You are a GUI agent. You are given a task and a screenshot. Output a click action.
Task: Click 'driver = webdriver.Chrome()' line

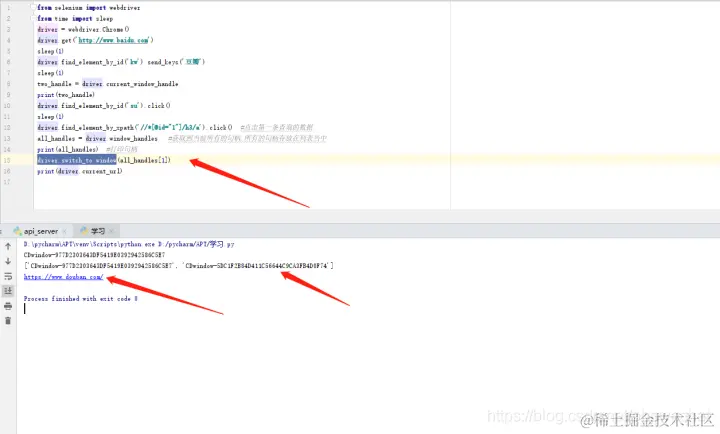tap(83, 29)
